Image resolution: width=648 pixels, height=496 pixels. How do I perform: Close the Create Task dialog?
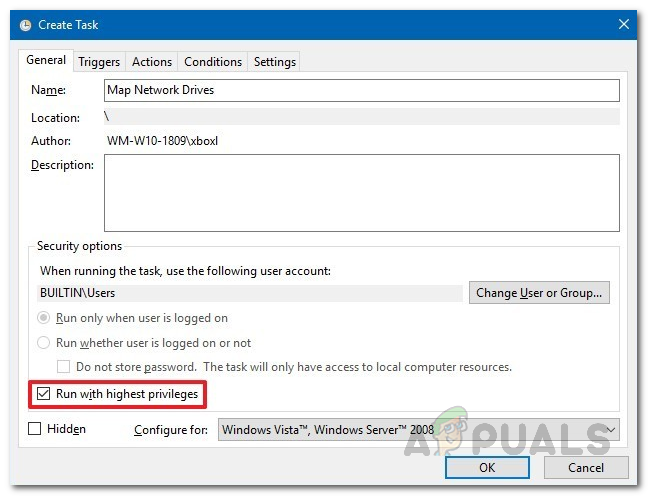pyautogui.click(x=624, y=24)
